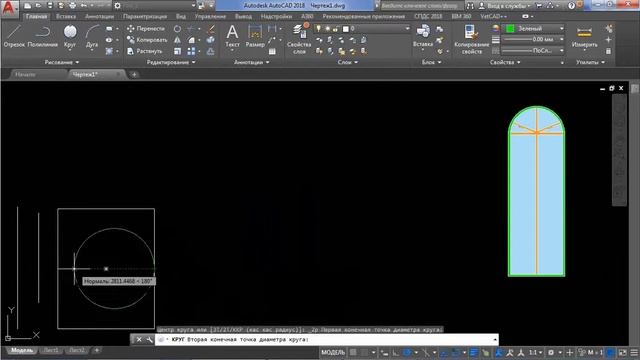
Task: Select the Круг circle tool
Action: coord(70,36)
